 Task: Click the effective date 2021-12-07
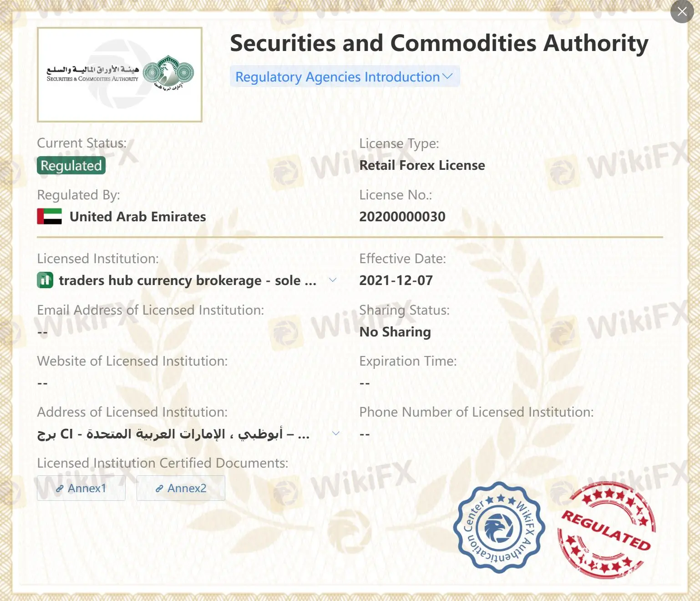396,280
